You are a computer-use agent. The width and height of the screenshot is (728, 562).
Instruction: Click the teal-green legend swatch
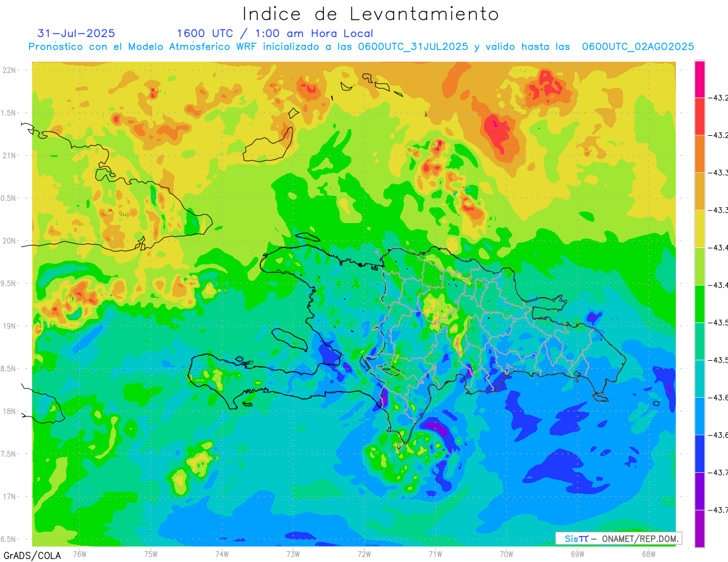click(699, 341)
